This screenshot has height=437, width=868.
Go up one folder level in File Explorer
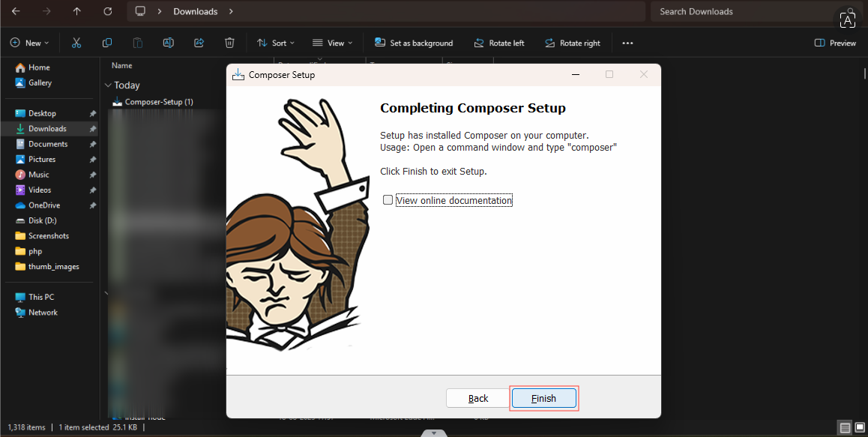click(x=77, y=11)
